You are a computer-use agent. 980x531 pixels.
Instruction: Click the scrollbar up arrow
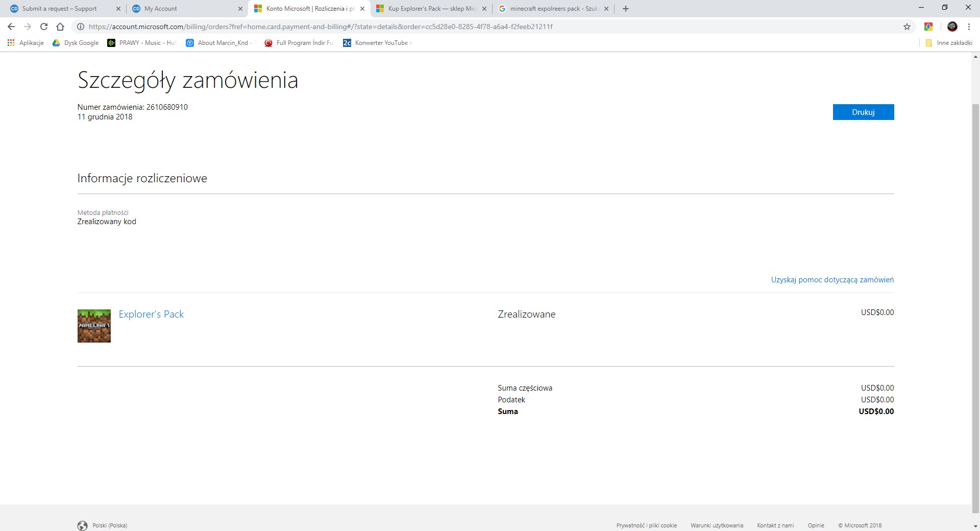975,57
